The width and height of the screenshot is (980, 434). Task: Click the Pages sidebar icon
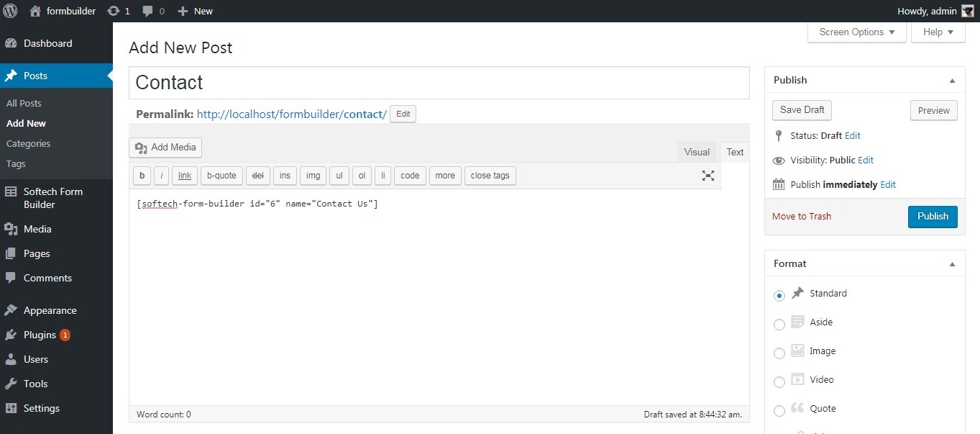click(11, 253)
